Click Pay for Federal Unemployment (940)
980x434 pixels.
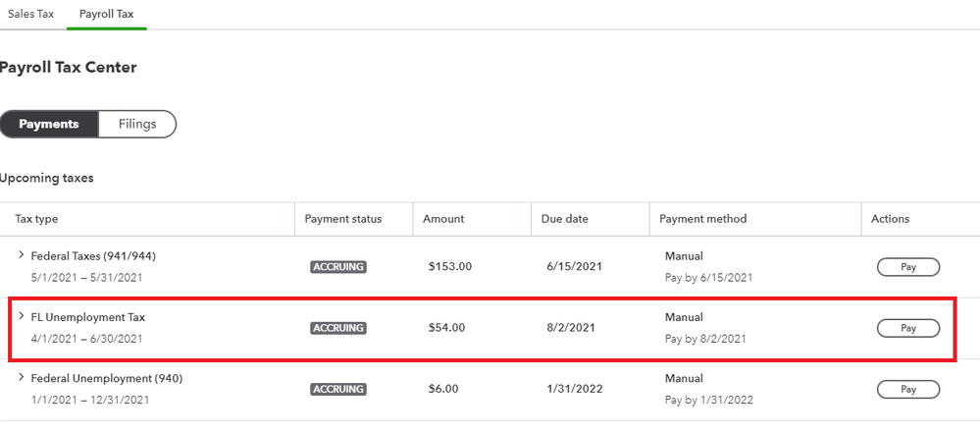click(x=907, y=390)
